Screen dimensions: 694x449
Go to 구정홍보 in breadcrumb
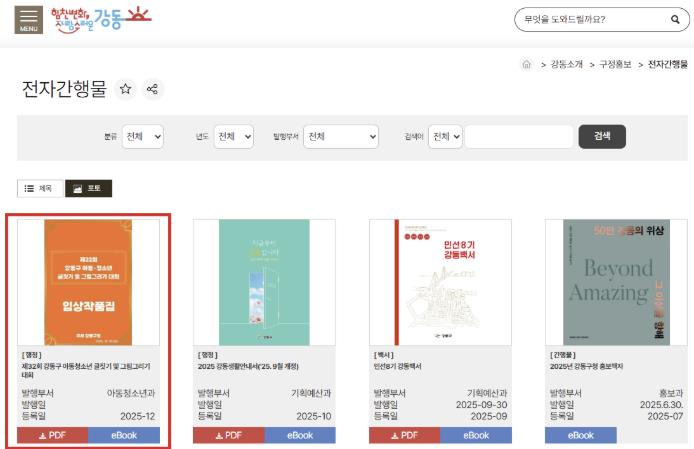point(616,64)
